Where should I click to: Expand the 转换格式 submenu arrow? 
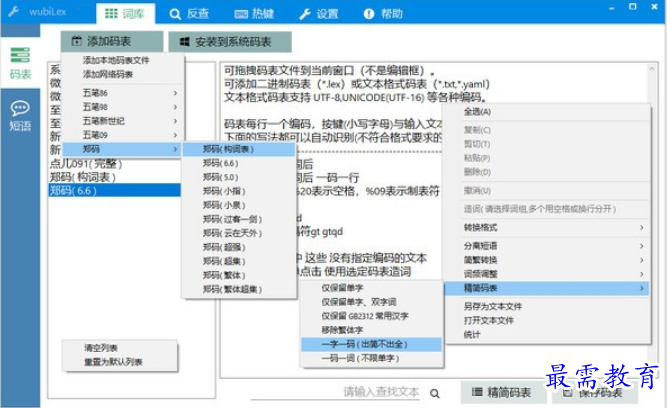pyautogui.click(x=641, y=228)
